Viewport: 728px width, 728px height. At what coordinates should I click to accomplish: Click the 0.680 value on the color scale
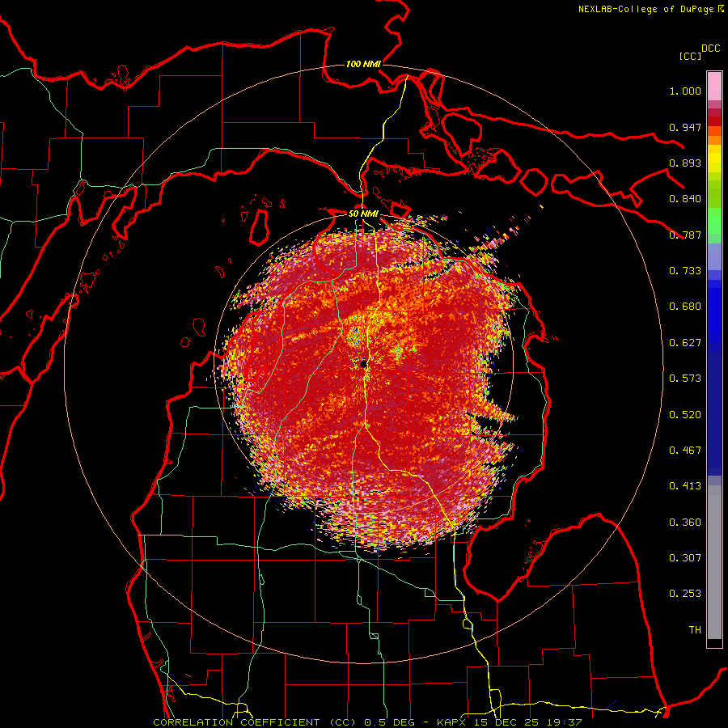685,307
